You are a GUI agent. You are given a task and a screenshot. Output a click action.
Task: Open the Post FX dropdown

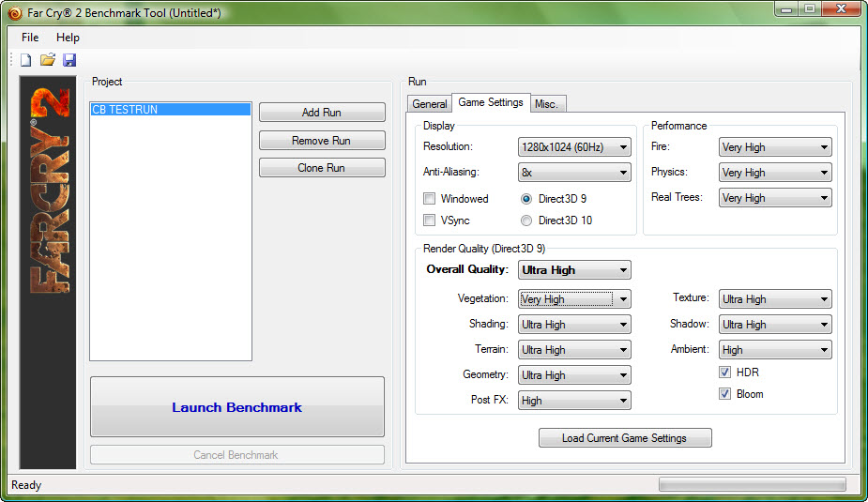(x=574, y=400)
